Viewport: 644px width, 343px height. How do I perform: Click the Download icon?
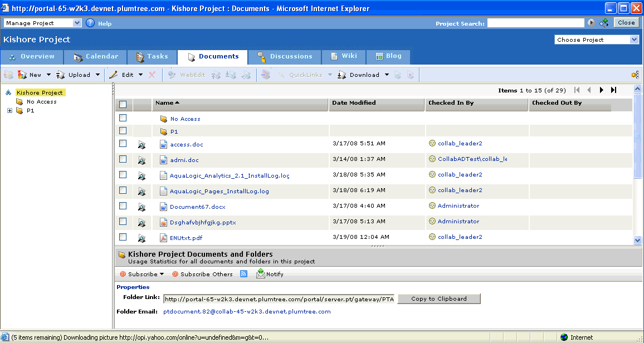pos(341,75)
